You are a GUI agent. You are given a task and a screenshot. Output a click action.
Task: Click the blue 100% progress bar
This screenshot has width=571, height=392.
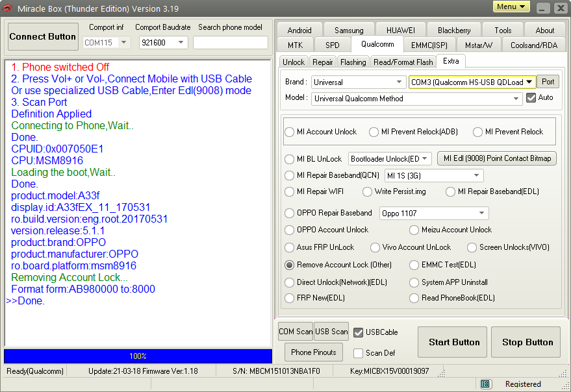[x=138, y=356]
